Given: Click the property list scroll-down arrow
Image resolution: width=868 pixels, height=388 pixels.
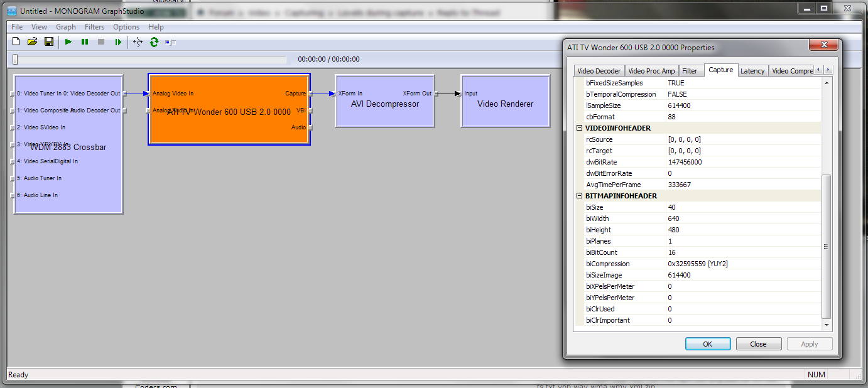Looking at the screenshot, I should click(827, 325).
